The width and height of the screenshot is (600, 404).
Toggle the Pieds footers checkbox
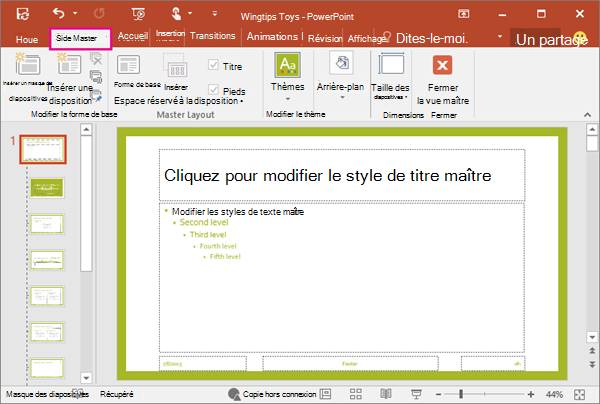213,90
